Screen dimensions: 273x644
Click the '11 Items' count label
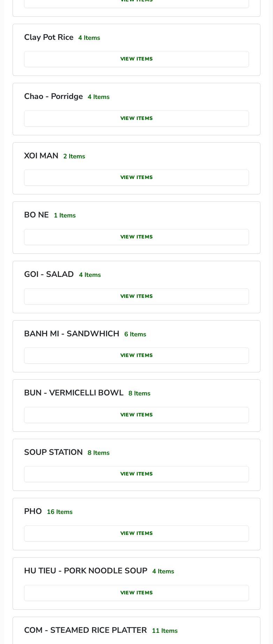165,631
